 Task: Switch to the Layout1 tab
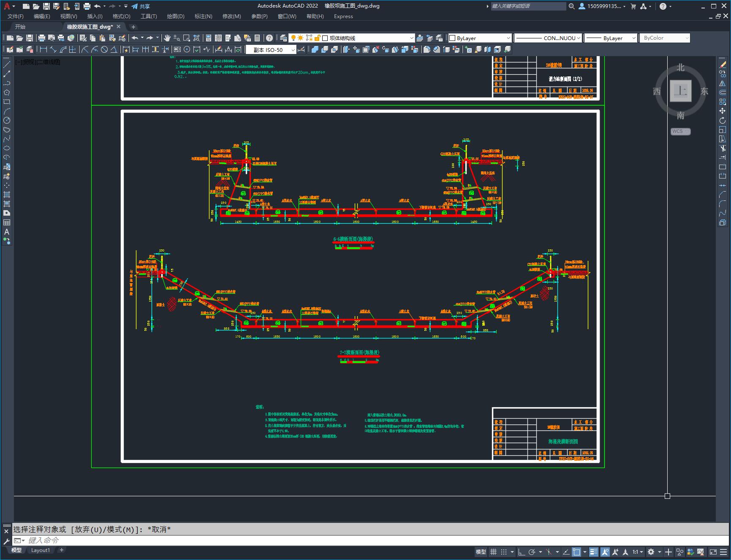pyautogui.click(x=41, y=550)
